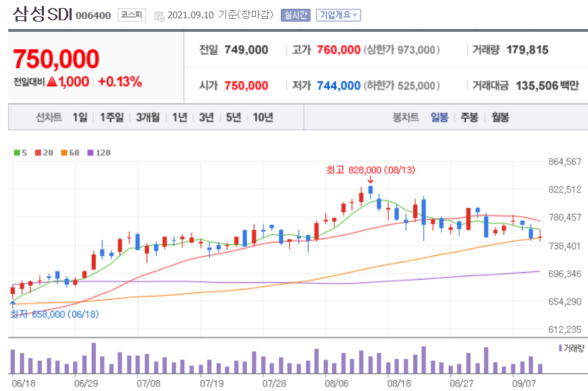Click the 09/07 date axis label

point(524,384)
